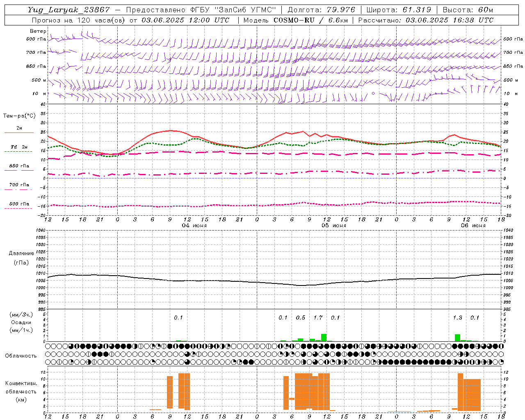Viewport: 525px width, 420px height.
Task: Click the '(мм/1ч.)' precipitation unit label
Action: tap(21, 330)
